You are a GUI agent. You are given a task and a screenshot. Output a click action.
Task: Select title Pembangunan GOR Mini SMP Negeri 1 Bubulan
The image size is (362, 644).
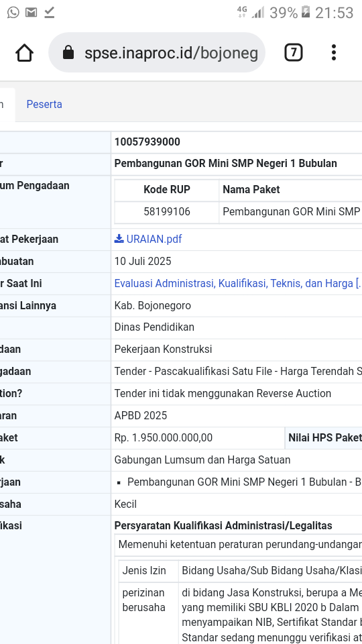coord(226,164)
